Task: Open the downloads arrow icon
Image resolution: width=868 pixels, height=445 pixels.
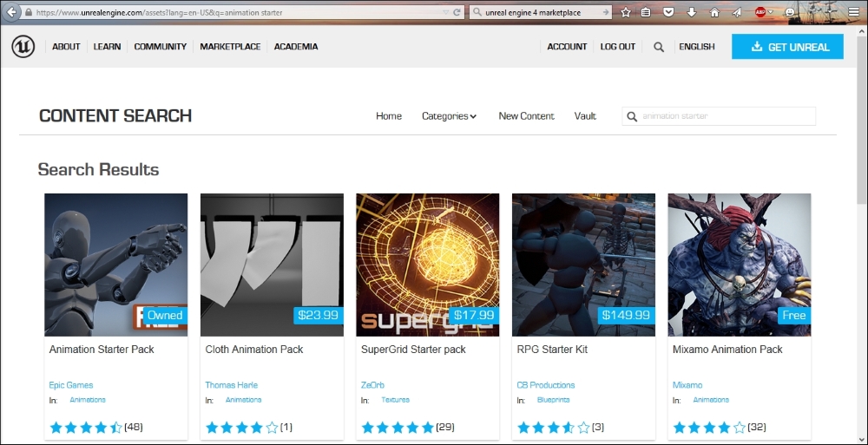Action: (692, 12)
